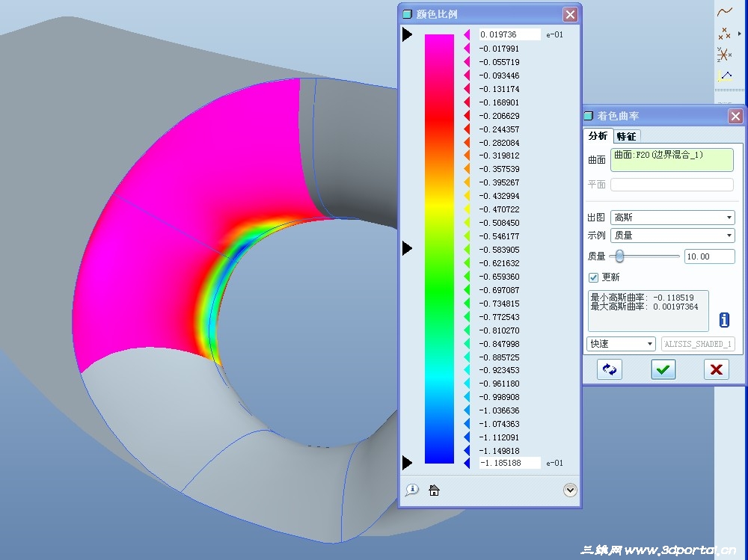Image resolution: width=748 pixels, height=560 pixels.
Task: Click the scale value -0.206629
Action: (x=499, y=116)
